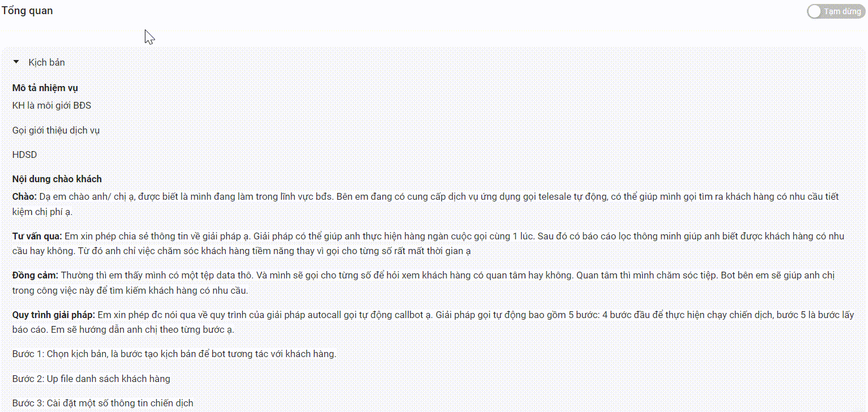Click "Bước 2: Up file danh sách khách hàng"

point(91,379)
